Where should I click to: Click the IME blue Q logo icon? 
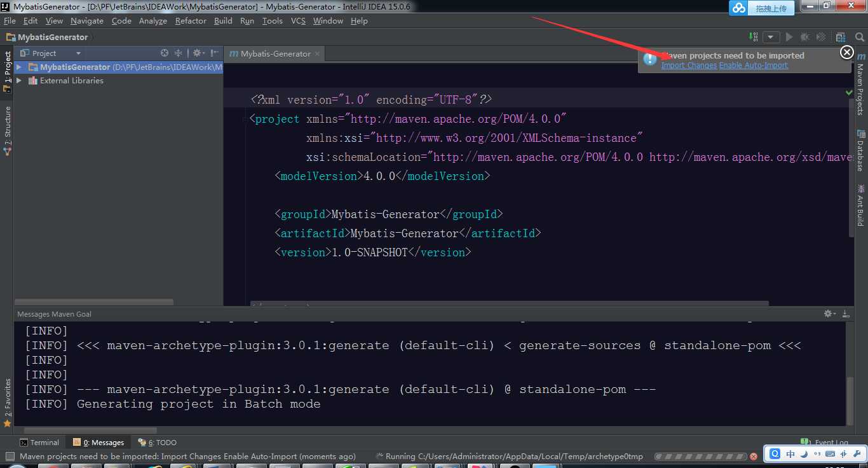tap(775, 454)
